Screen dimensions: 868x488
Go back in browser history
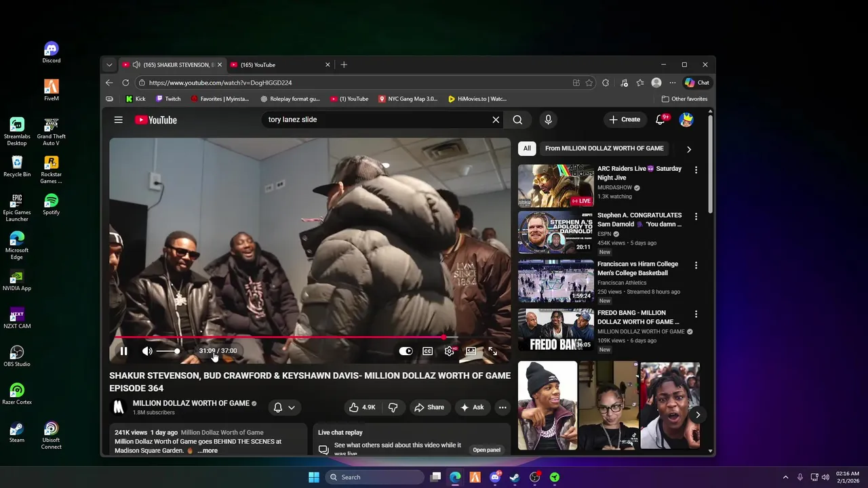tap(109, 83)
